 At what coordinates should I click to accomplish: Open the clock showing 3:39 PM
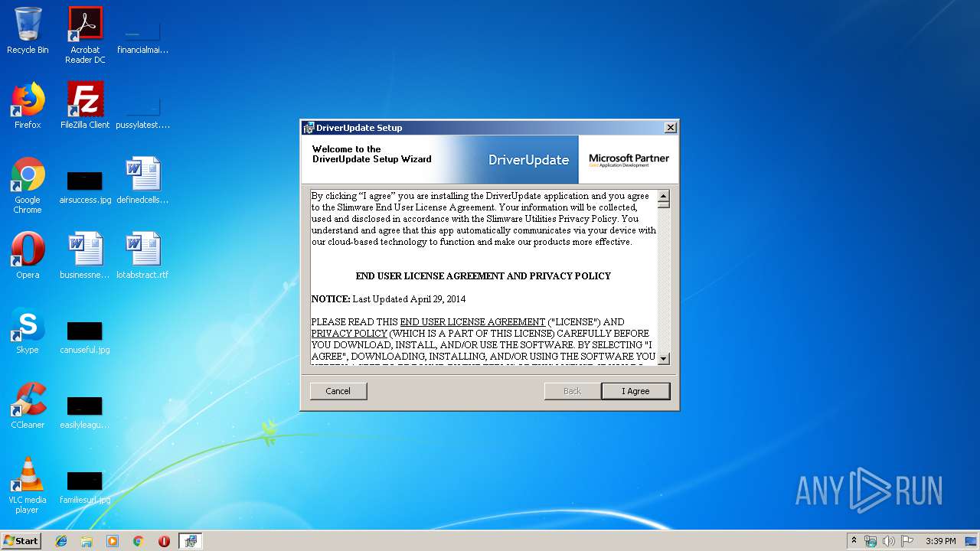pos(940,541)
